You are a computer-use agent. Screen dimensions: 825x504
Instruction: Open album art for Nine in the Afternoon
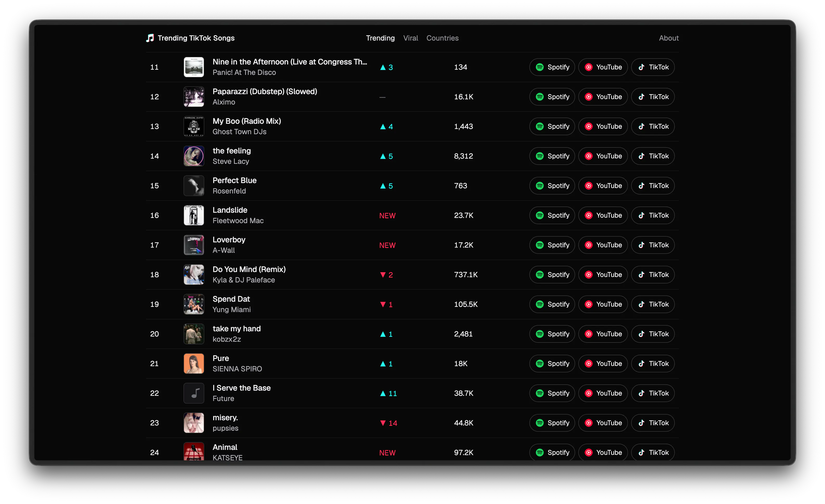pyautogui.click(x=194, y=67)
